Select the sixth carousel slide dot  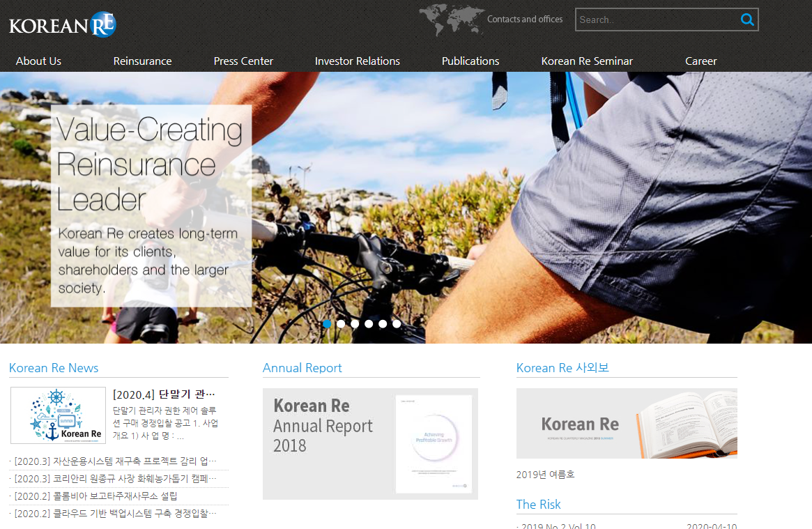click(x=397, y=323)
